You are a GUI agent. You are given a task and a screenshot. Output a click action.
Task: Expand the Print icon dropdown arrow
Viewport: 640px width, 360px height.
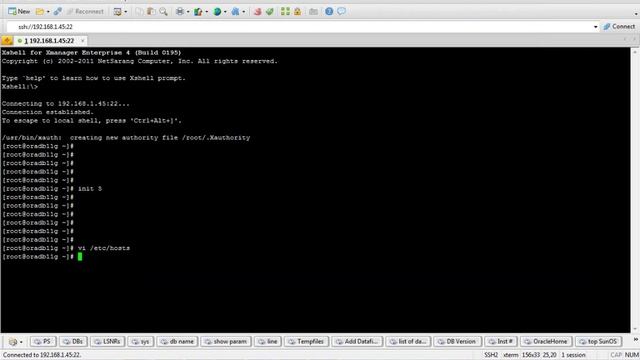click(188, 12)
